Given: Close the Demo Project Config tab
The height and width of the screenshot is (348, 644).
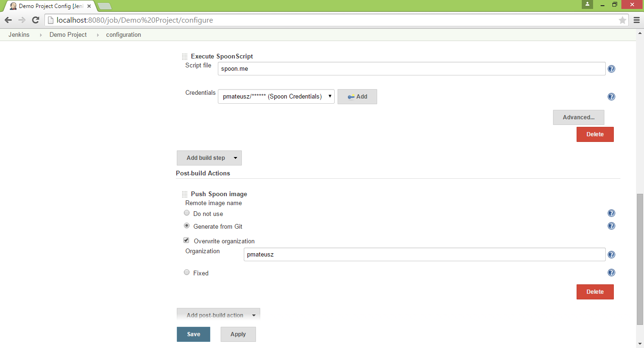Looking at the screenshot, I should (x=89, y=6).
